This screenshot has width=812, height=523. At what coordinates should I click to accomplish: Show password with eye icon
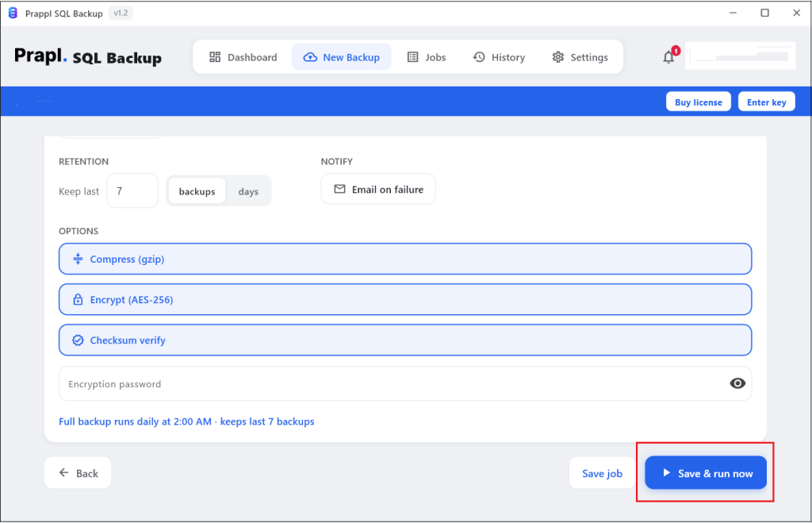pyautogui.click(x=737, y=383)
